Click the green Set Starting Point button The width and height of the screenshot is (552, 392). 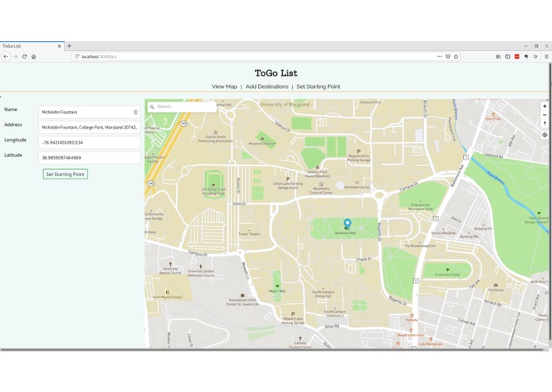point(65,174)
